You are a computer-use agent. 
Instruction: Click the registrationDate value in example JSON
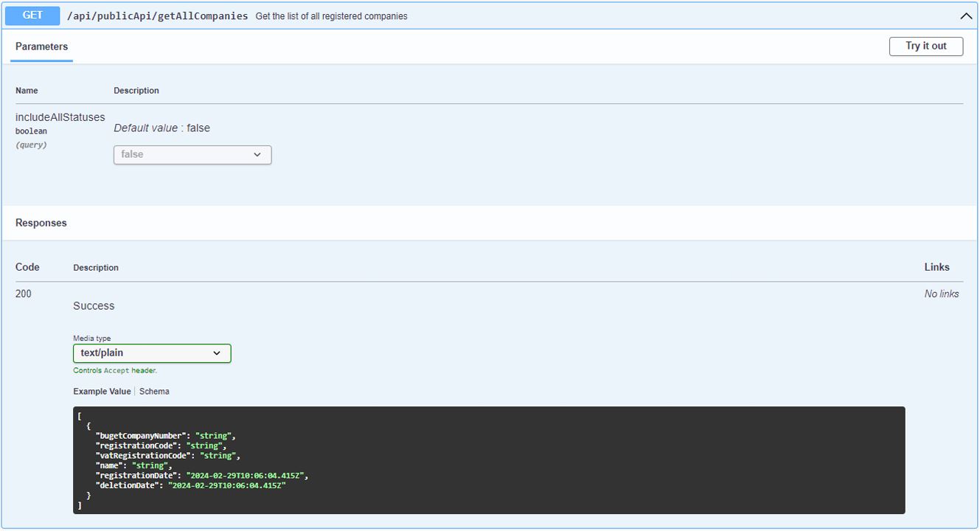[x=245, y=476]
